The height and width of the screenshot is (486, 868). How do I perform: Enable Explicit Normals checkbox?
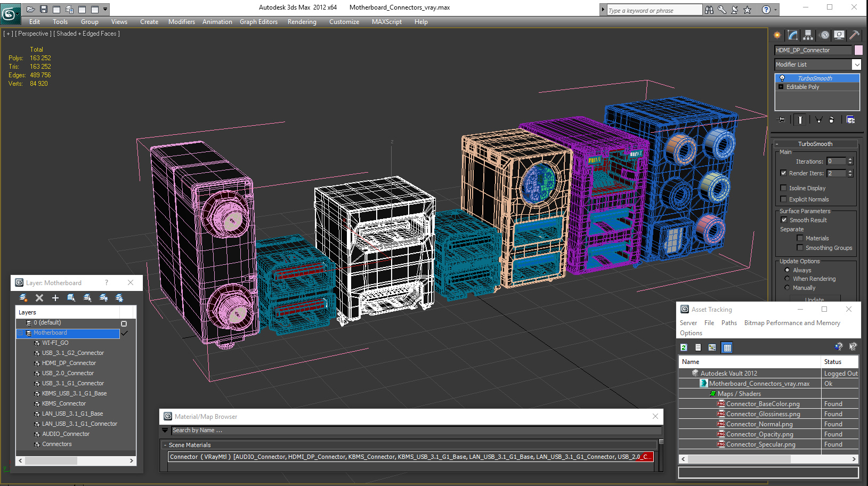[x=783, y=199]
